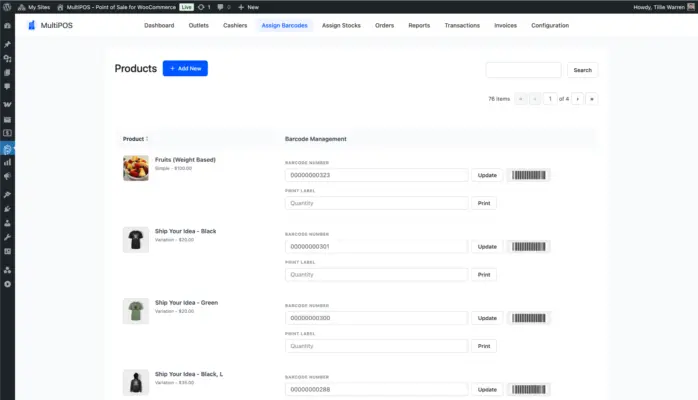
Task: Go to the Cashiers tab
Action: pyautogui.click(x=235, y=25)
